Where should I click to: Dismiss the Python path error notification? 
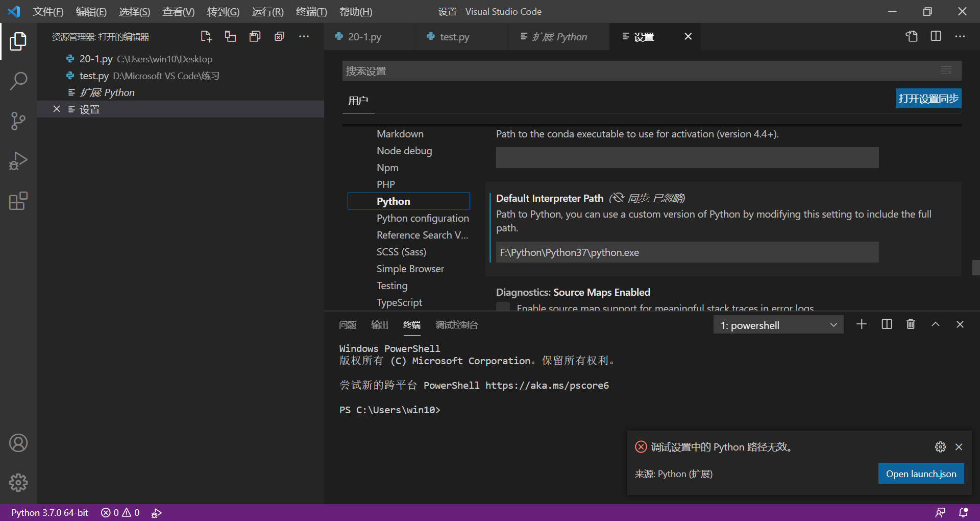[x=959, y=447]
